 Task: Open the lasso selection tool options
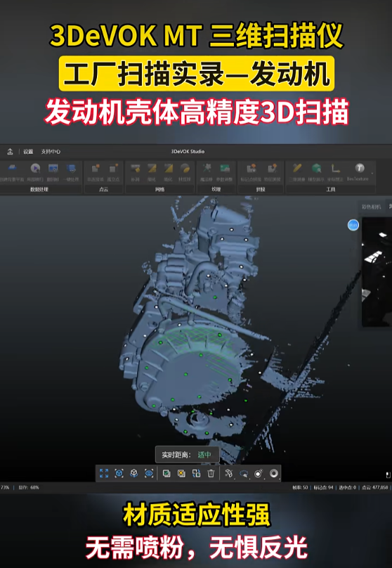tap(244, 473)
